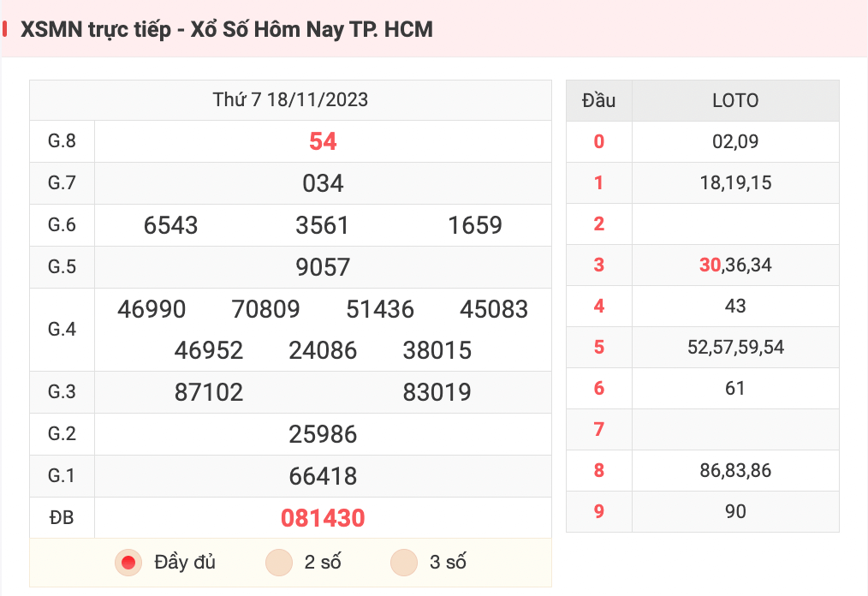Screen dimensions: 868x596
Task: Click the G.5 result 9057
Action: [323, 267]
